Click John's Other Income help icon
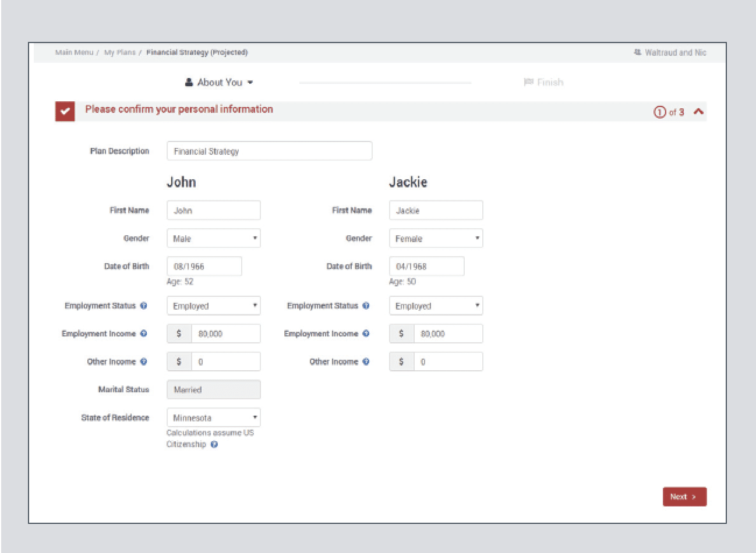This screenshot has width=756, height=553. [x=144, y=361]
